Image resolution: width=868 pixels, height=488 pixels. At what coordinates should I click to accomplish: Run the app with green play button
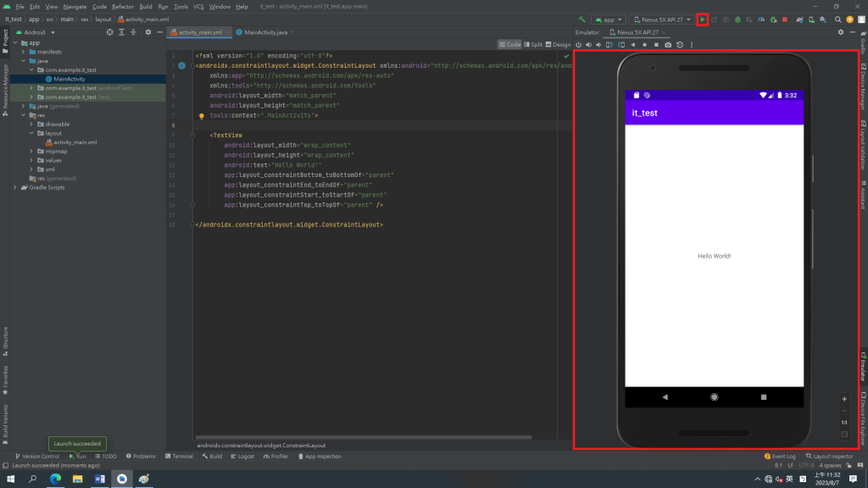(703, 19)
